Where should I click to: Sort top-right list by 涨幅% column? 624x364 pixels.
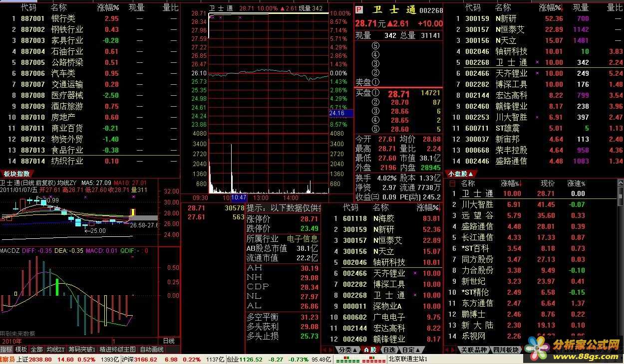[550, 7]
